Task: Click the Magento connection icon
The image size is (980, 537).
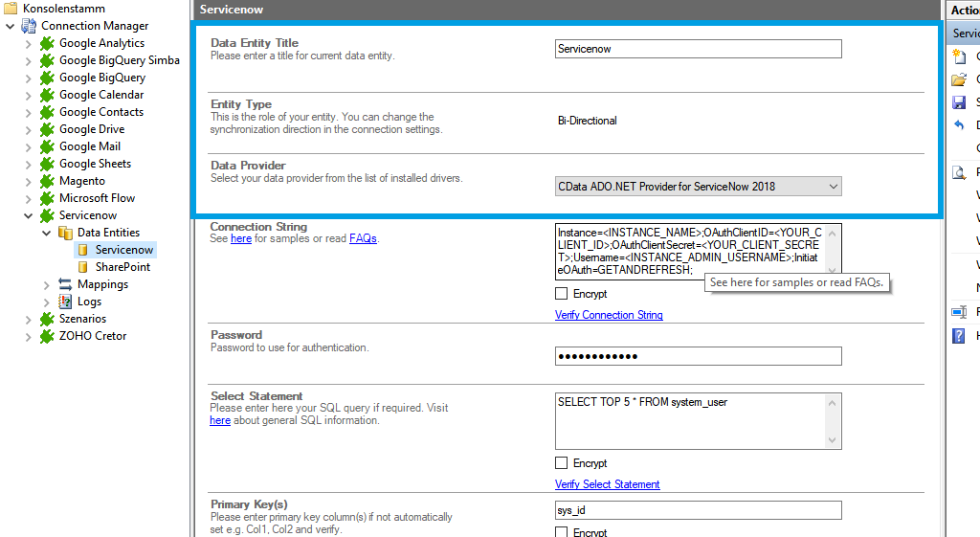Action: tap(47, 181)
